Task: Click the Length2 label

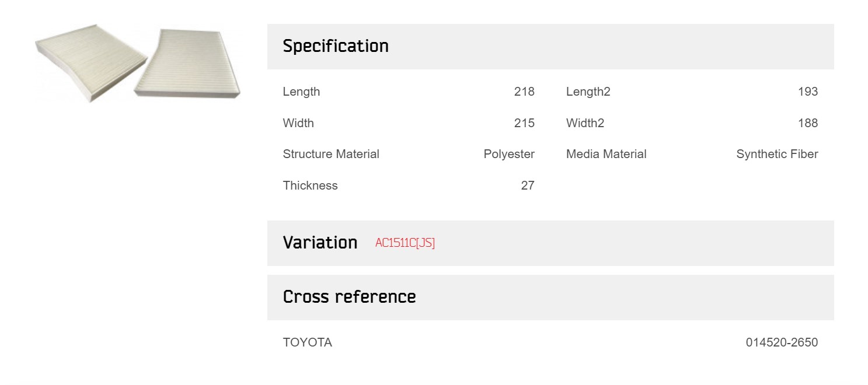Action: point(588,92)
